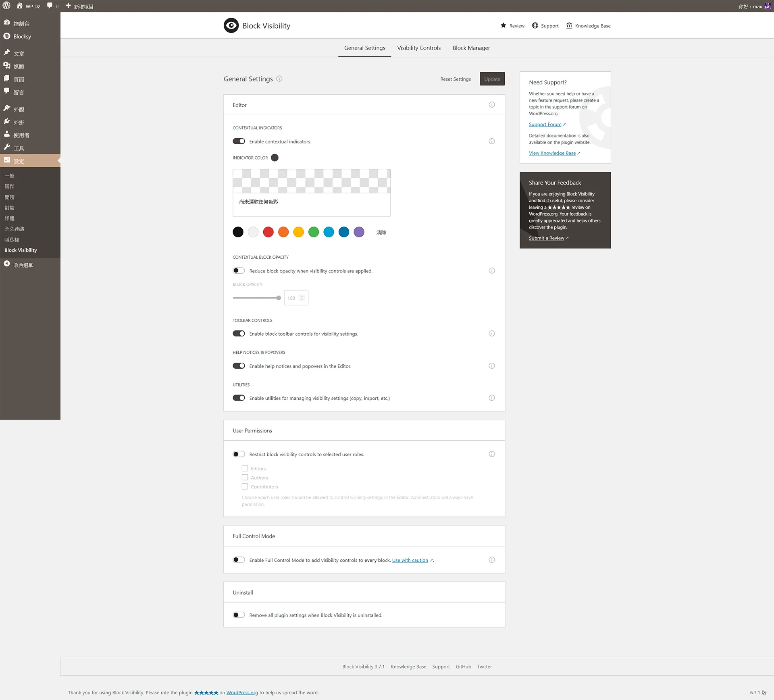Open 外觀 appearance brush icon
This screenshot has height=700, width=774.
[7, 108]
